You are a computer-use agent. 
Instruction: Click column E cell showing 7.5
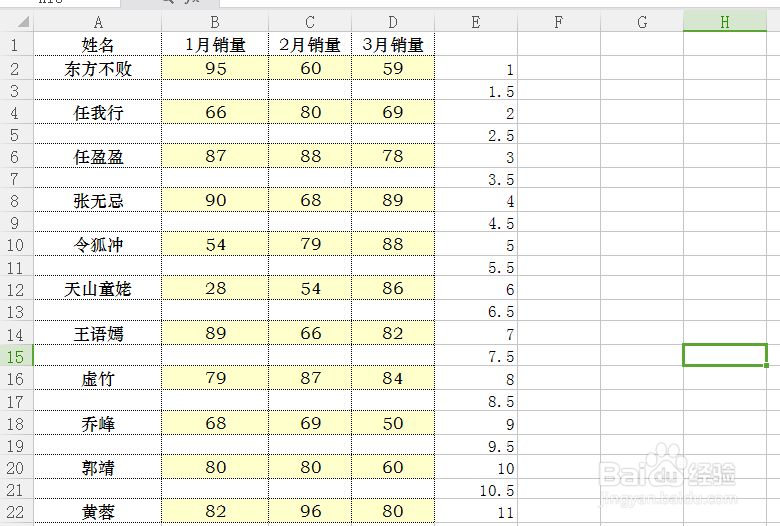[476, 355]
